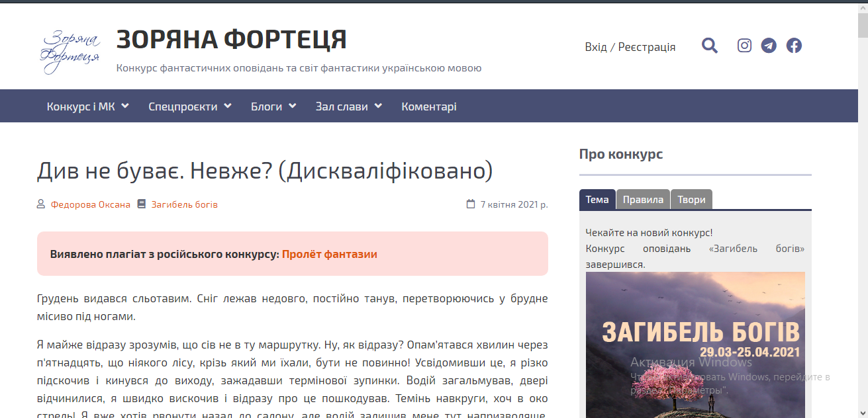The image size is (868, 418).
Task: Click the Вхід / Реєстрація link
Action: click(630, 47)
